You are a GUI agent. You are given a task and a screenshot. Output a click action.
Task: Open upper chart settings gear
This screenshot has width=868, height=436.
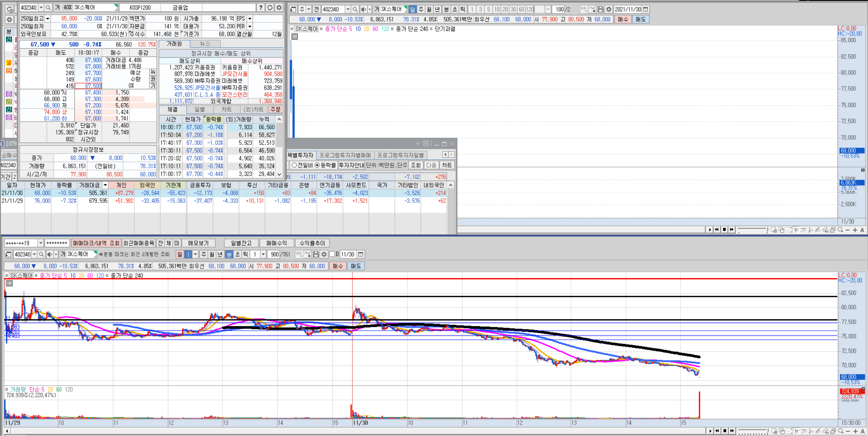tap(609, 9)
